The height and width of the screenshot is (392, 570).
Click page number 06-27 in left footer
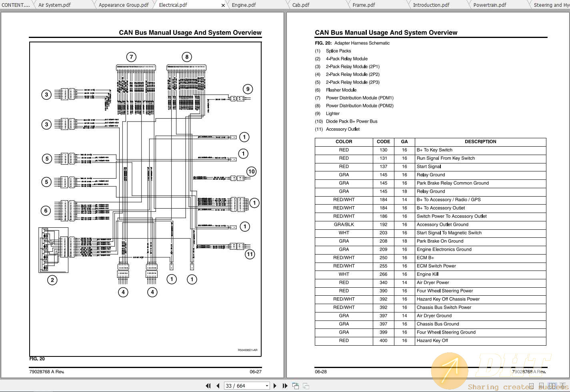click(256, 372)
